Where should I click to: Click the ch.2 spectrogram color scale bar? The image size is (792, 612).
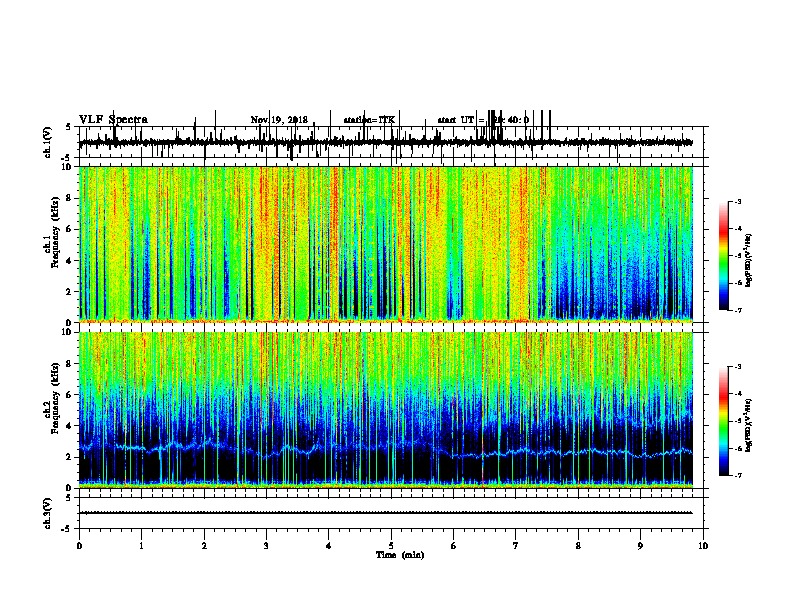[x=724, y=421]
